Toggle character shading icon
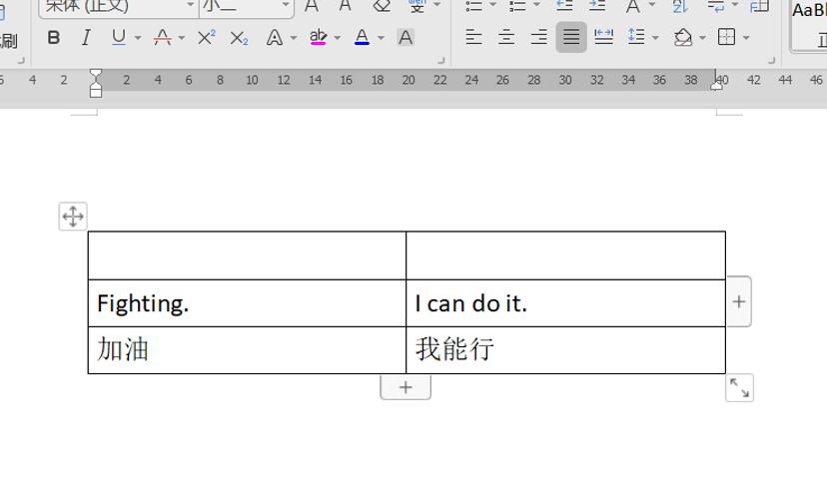 point(406,38)
